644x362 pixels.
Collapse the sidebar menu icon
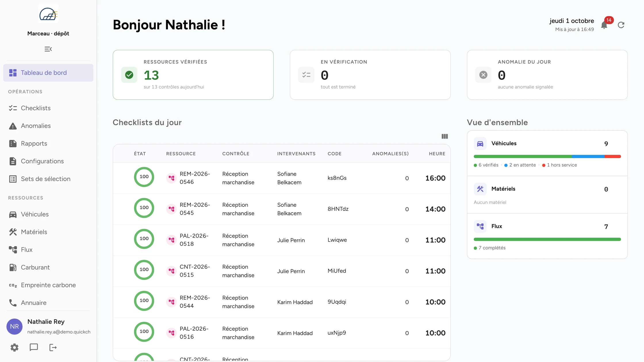(x=48, y=49)
